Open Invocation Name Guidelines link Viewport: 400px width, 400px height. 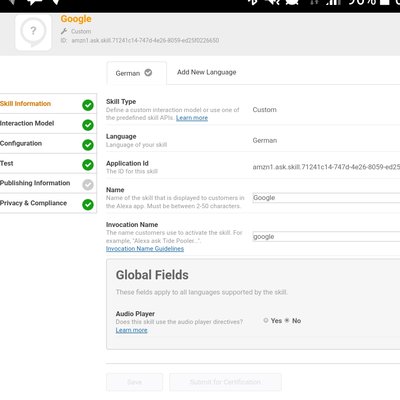pos(145,249)
